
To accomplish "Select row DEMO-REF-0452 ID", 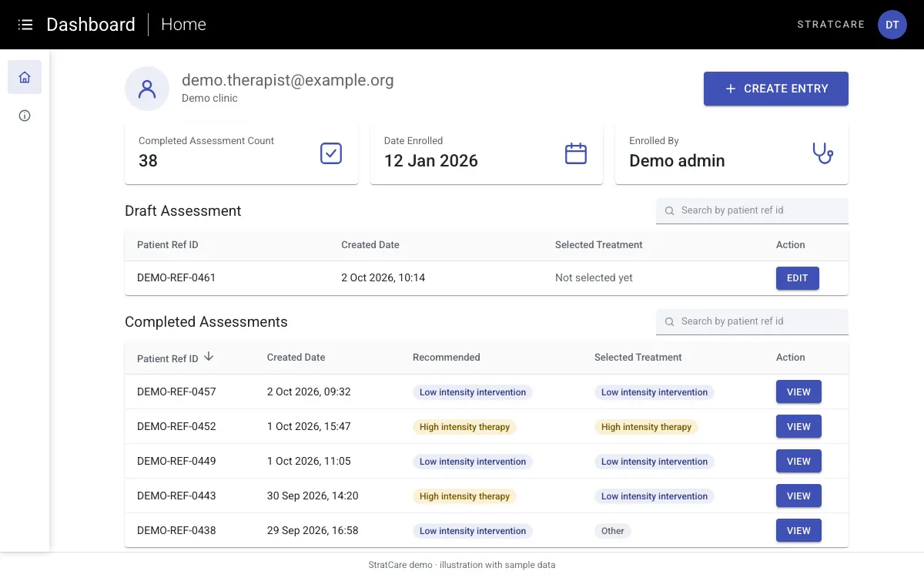I will [x=176, y=426].
